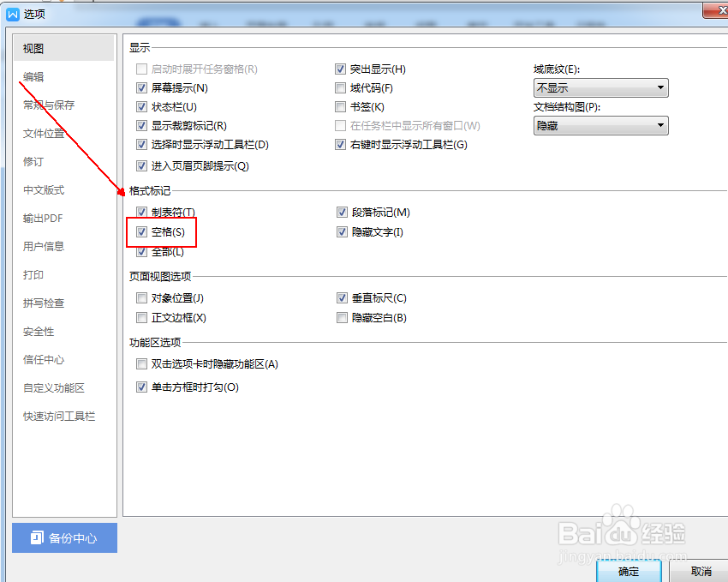Image resolution: width=728 pixels, height=582 pixels.
Task: Select the 视图 tab in the sidebar
Action: [63, 48]
